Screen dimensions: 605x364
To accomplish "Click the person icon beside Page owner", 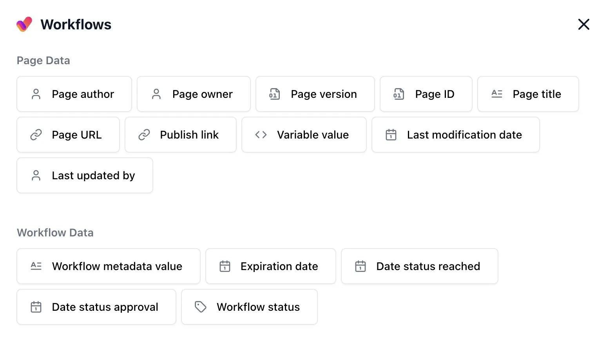I will pyautogui.click(x=156, y=94).
